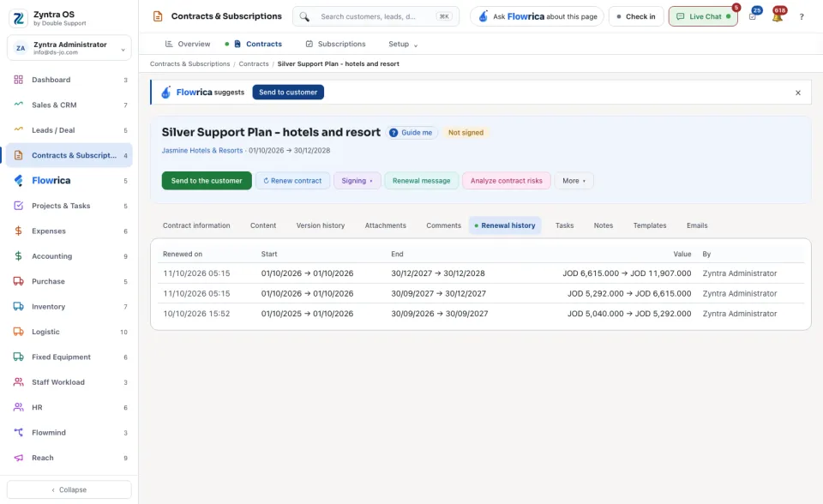Click the help question mark icon
This screenshot has width=823, height=504.
(x=802, y=17)
